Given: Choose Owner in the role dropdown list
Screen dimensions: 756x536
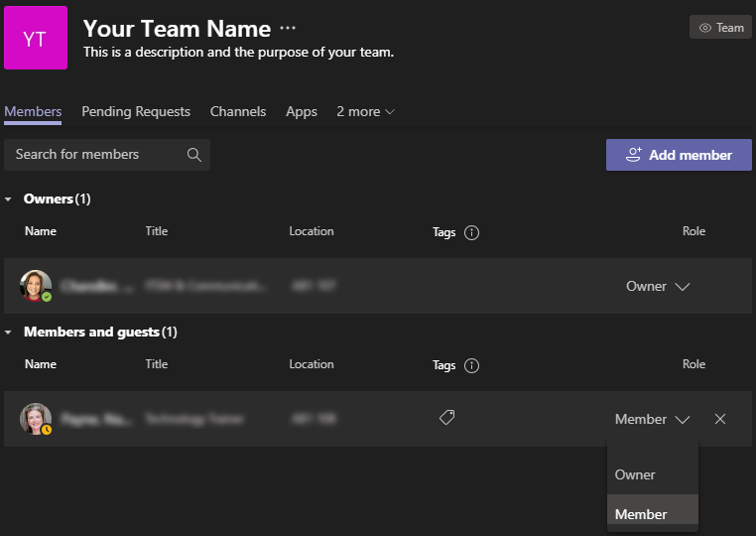Looking at the screenshot, I should pos(635,474).
